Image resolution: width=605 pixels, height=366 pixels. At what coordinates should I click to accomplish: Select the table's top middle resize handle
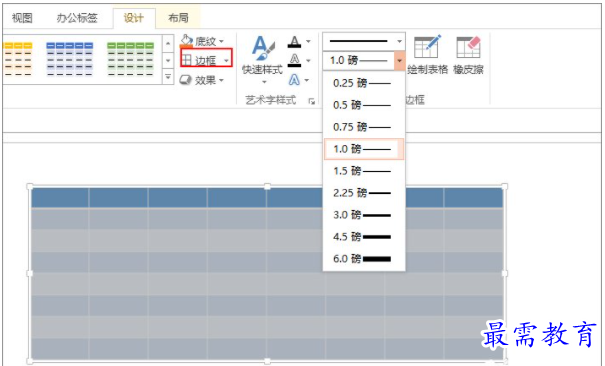pos(267,186)
